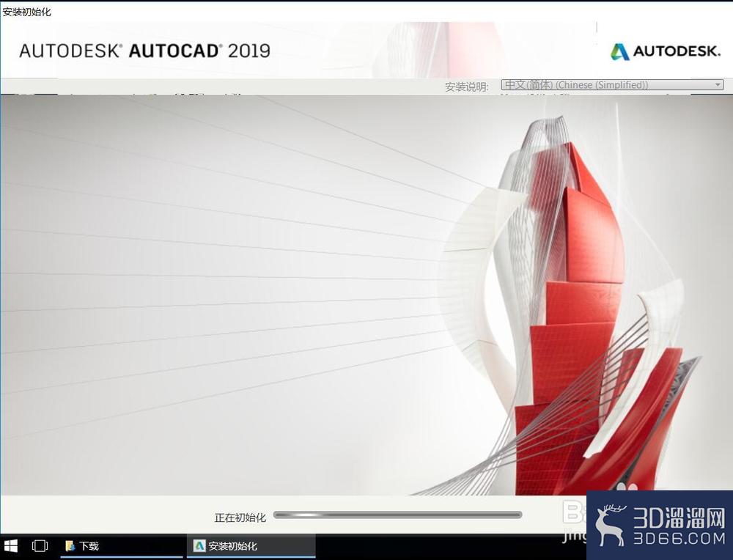Switch to the 下载 folder taskbar window
733x560 pixels.
point(122,546)
